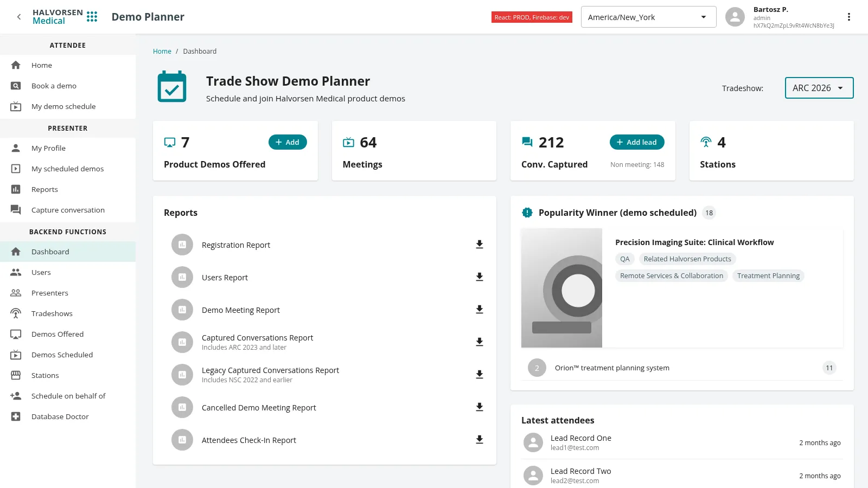Open Capture conversation in sidebar
The image size is (868, 488).
[68, 210]
